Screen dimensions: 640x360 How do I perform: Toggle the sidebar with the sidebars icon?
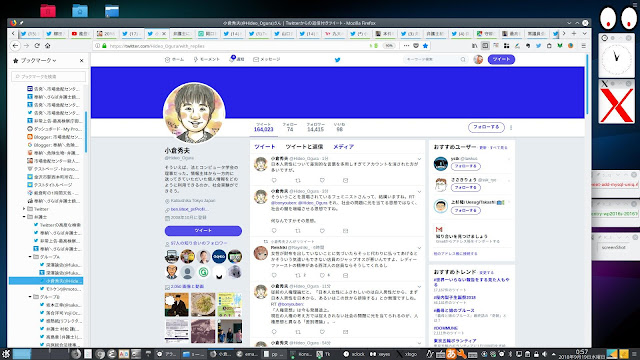(485, 46)
